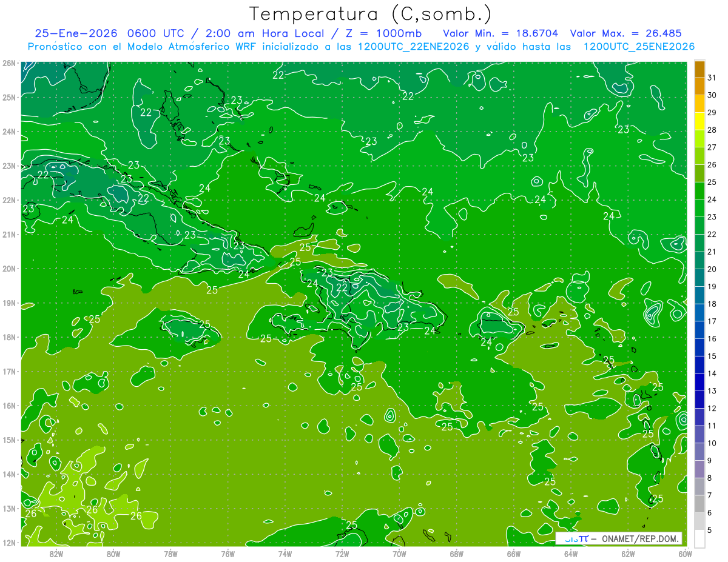Click the 14N latitude axis label
Image resolution: width=728 pixels, height=562 pixels.
coord(9,474)
